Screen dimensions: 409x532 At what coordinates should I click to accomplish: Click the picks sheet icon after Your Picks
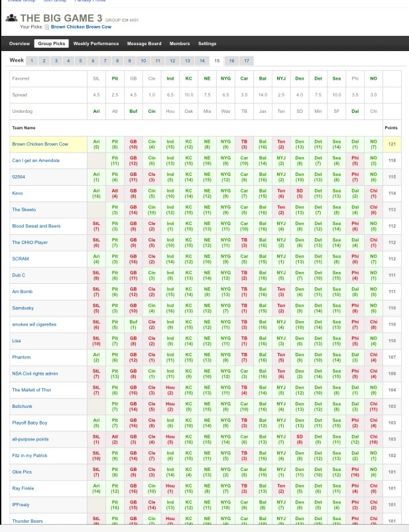[47, 27]
